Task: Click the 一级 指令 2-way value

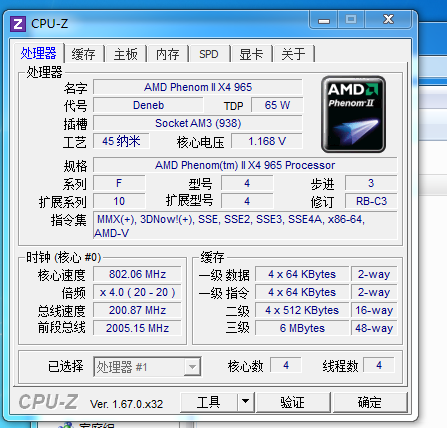Action: tap(374, 292)
